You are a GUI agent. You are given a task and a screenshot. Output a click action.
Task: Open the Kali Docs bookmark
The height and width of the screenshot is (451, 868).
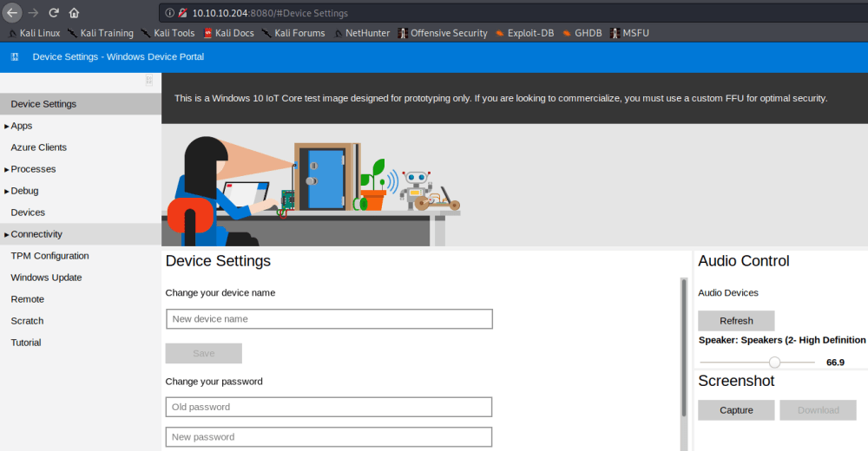[x=228, y=33]
